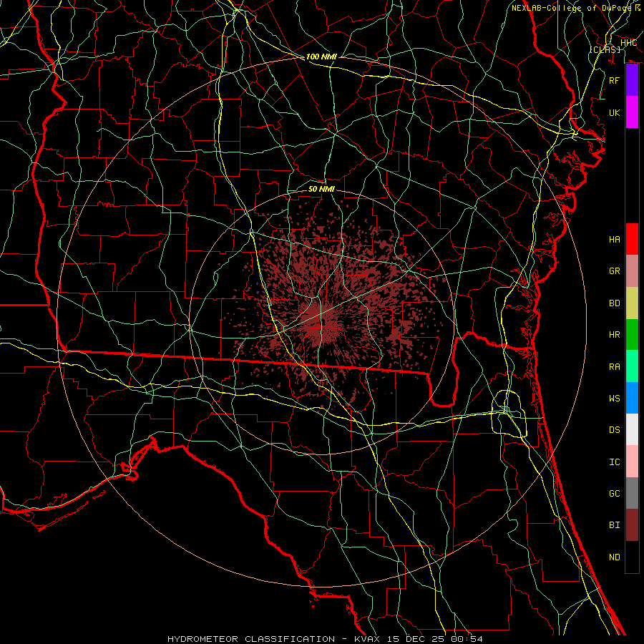Click the WS legend label
Viewport: 644px width, 644px height.
tap(615, 399)
